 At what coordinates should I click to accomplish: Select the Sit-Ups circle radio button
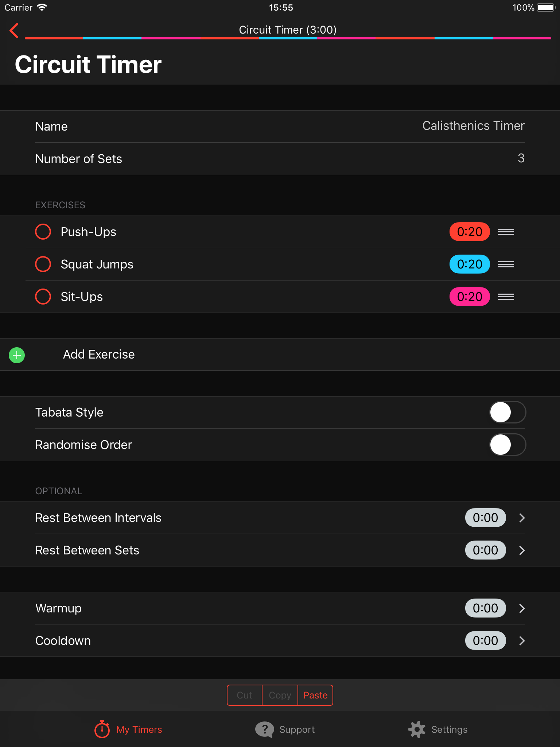pyautogui.click(x=43, y=297)
